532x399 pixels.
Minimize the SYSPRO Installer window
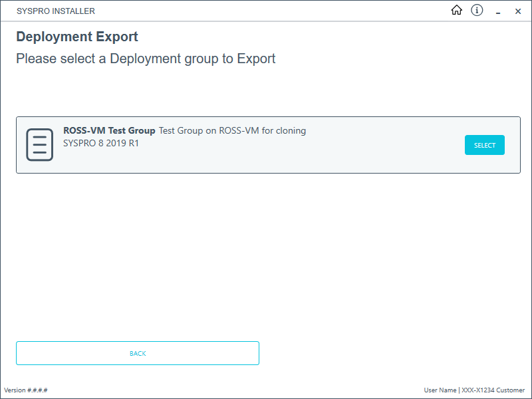click(497, 11)
